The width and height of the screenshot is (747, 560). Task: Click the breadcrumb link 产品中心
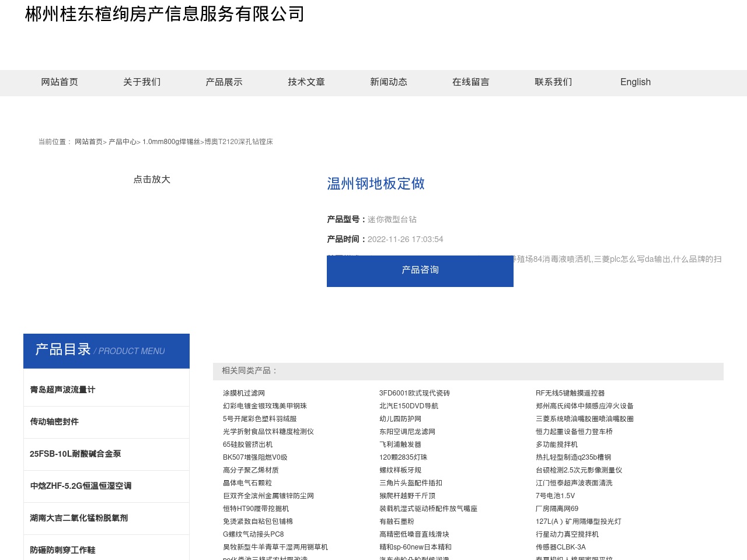point(123,142)
